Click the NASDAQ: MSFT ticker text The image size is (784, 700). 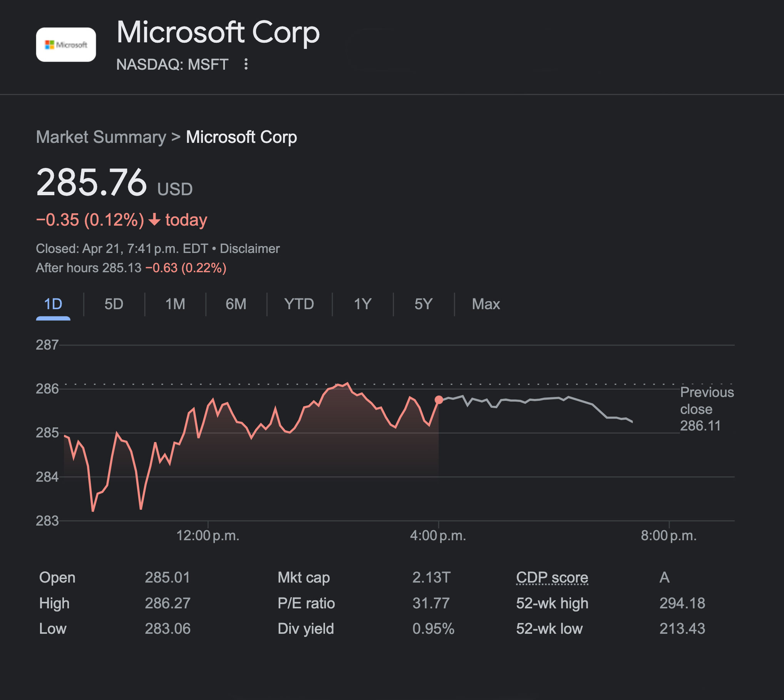(173, 64)
